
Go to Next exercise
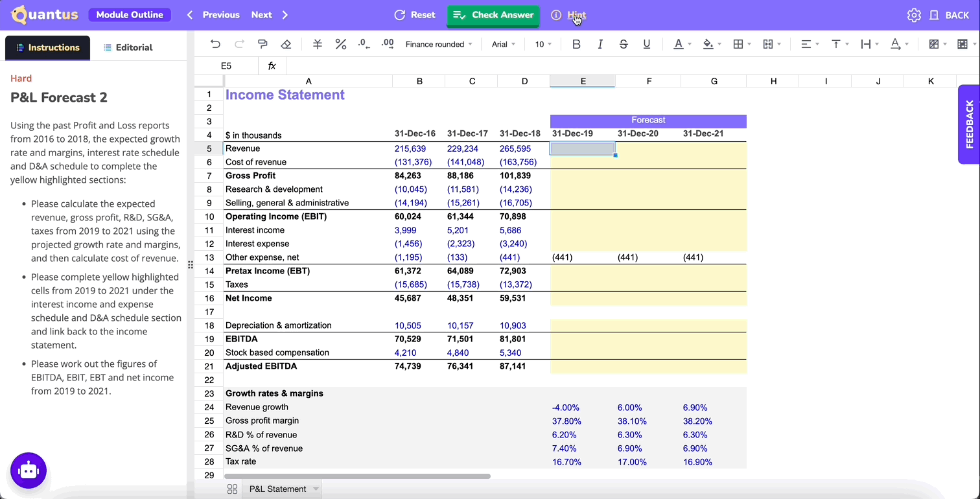click(x=269, y=15)
